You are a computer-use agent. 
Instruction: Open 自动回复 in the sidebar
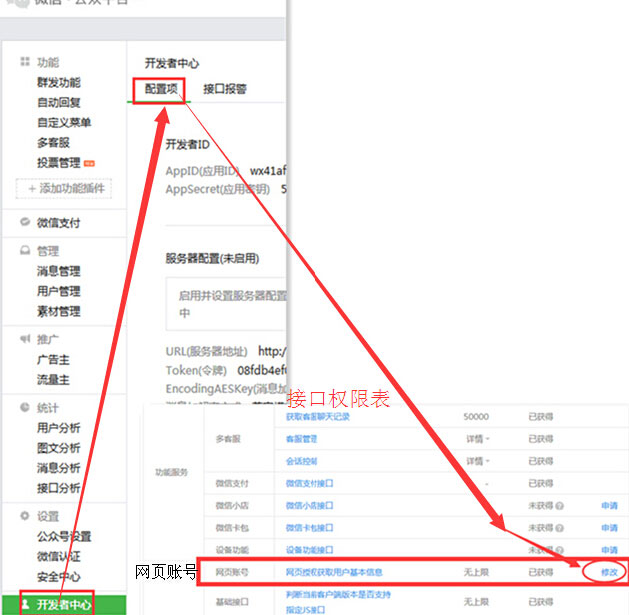coord(59,102)
